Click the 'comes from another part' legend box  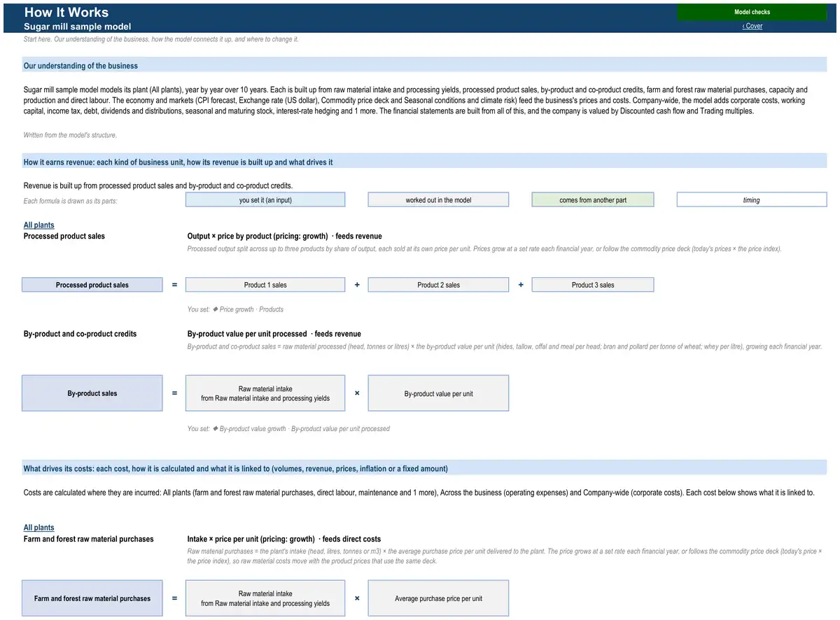593,200
